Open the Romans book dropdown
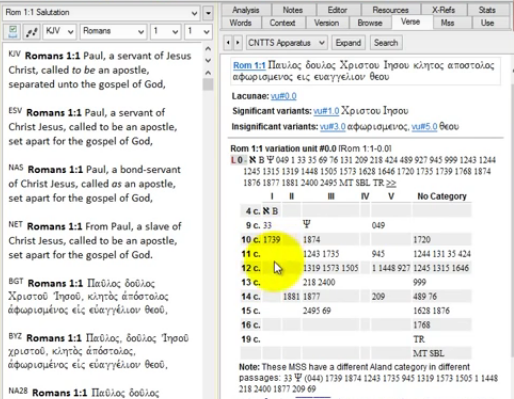The image size is (514, 399). pyautogui.click(x=113, y=32)
